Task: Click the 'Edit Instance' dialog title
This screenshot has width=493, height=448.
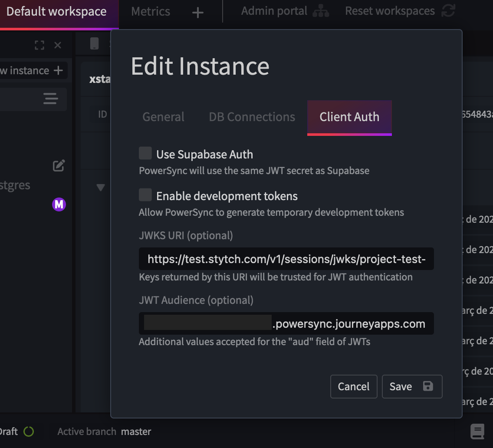Action: (x=200, y=66)
